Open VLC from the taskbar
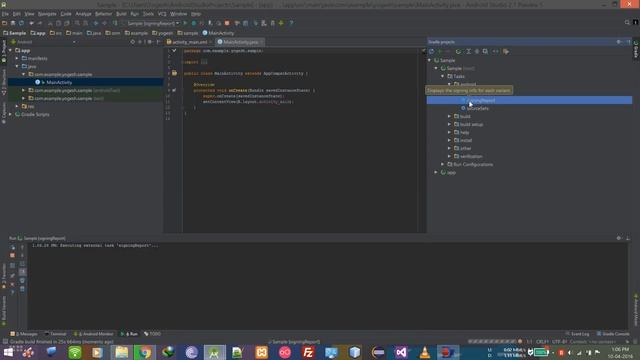The width and height of the screenshot is (640, 360). point(425,352)
